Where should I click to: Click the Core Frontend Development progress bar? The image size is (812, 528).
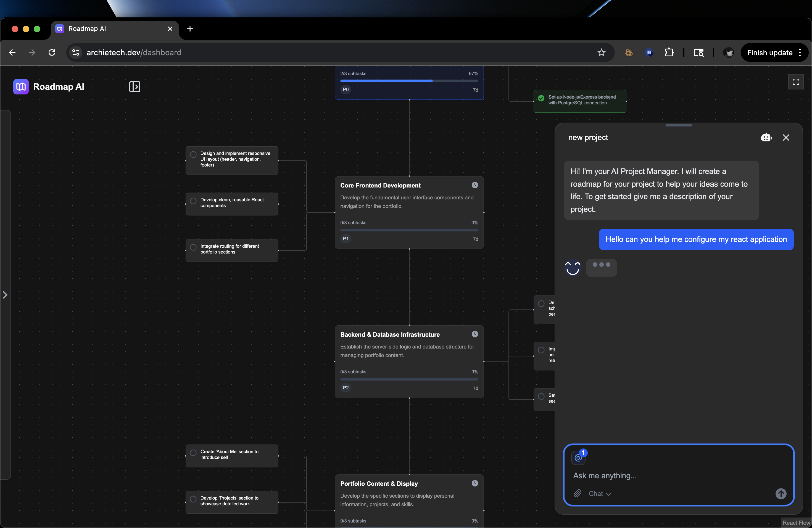(409, 230)
